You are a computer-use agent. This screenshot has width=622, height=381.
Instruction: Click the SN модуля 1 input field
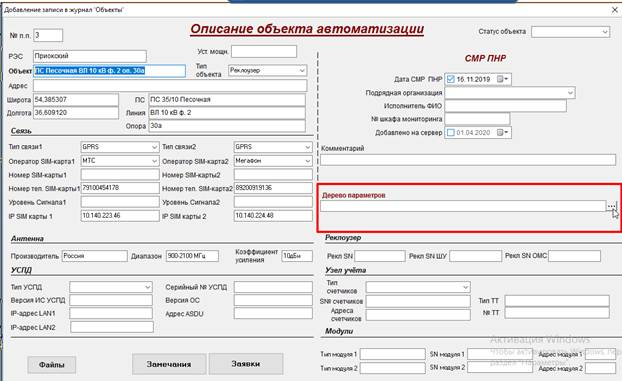point(500,354)
